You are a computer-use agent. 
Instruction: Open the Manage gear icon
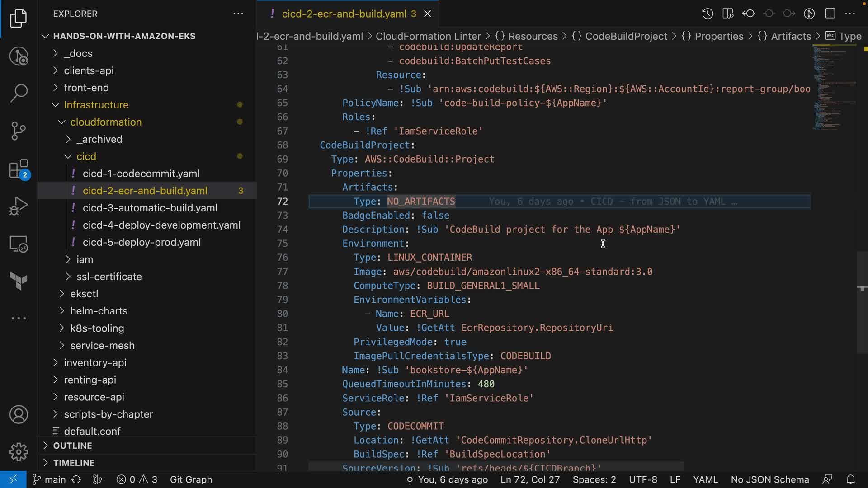click(x=19, y=452)
